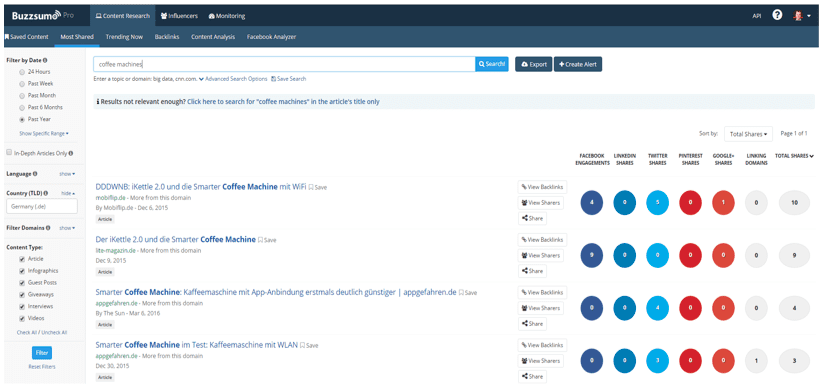The image size is (828, 391).
Task: Open the help question mark icon
Action: [777, 15]
